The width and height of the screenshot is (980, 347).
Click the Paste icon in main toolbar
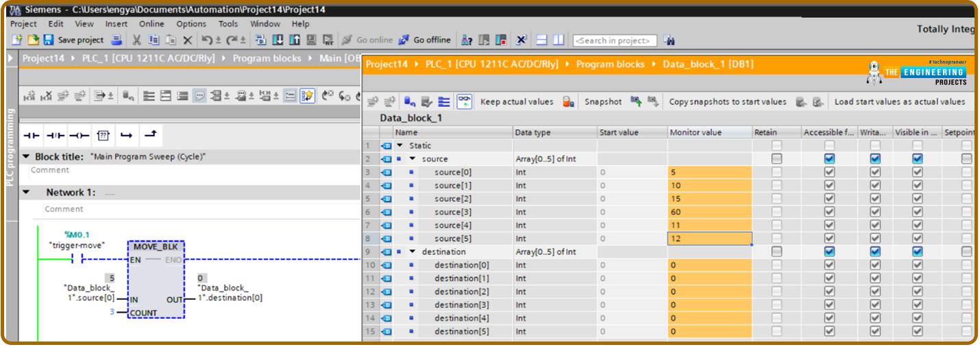pyautogui.click(x=171, y=40)
